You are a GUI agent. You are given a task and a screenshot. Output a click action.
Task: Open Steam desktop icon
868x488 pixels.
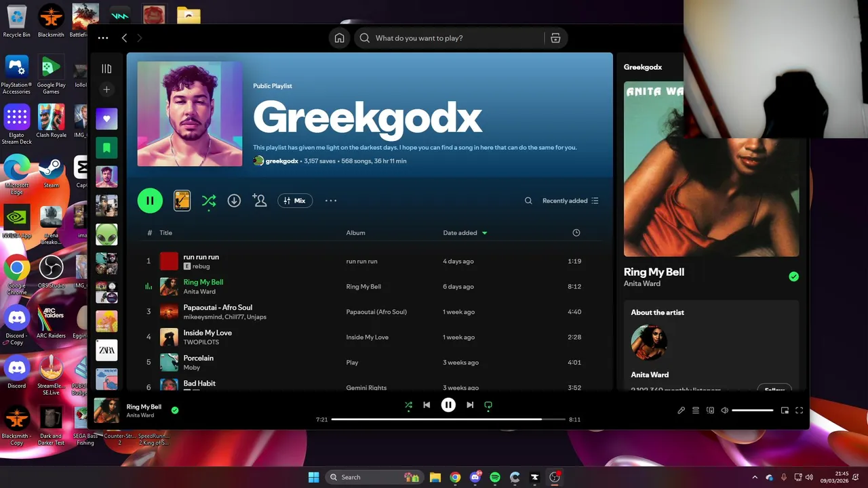tap(51, 171)
